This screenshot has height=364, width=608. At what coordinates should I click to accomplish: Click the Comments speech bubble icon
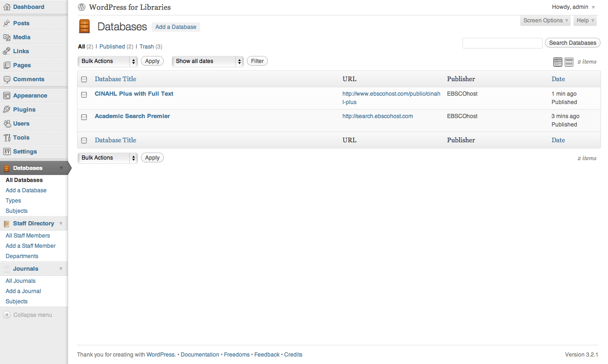[7, 79]
